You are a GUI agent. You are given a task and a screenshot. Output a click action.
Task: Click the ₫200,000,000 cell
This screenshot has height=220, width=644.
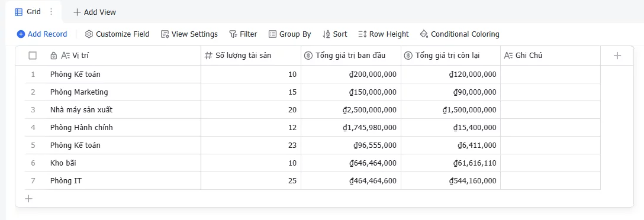351,75
